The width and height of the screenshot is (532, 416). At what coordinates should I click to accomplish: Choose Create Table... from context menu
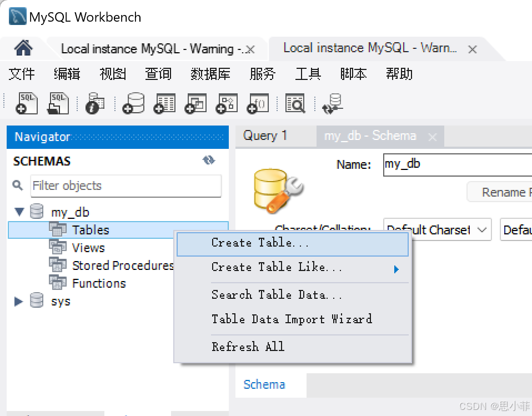(x=293, y=244)
